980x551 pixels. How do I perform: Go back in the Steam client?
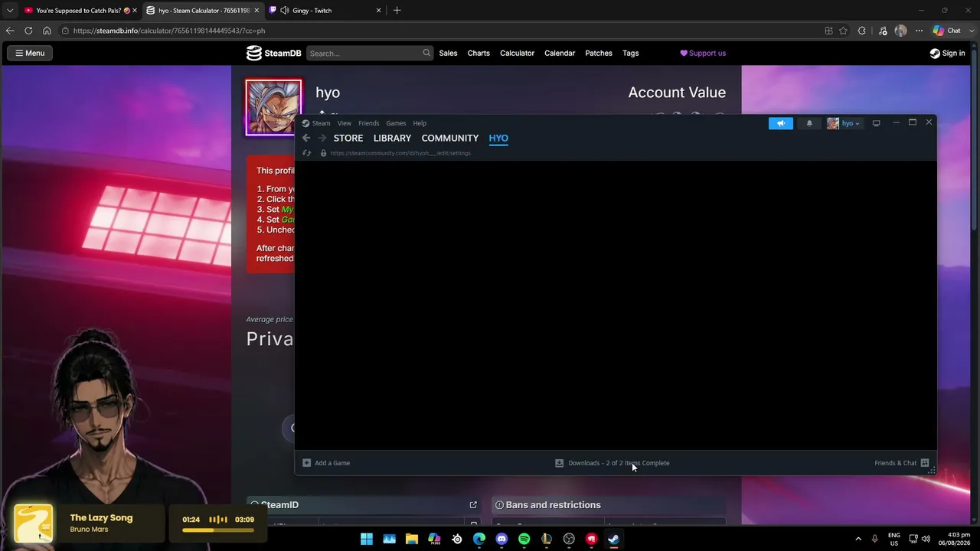306,138
